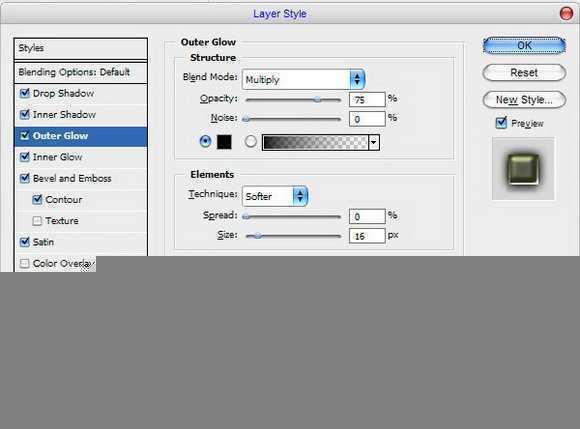The height and width of the screenshot is (429, 580).
Task: Expand the gradient picker dropdown arrow
Action: [x=374, y=142]
